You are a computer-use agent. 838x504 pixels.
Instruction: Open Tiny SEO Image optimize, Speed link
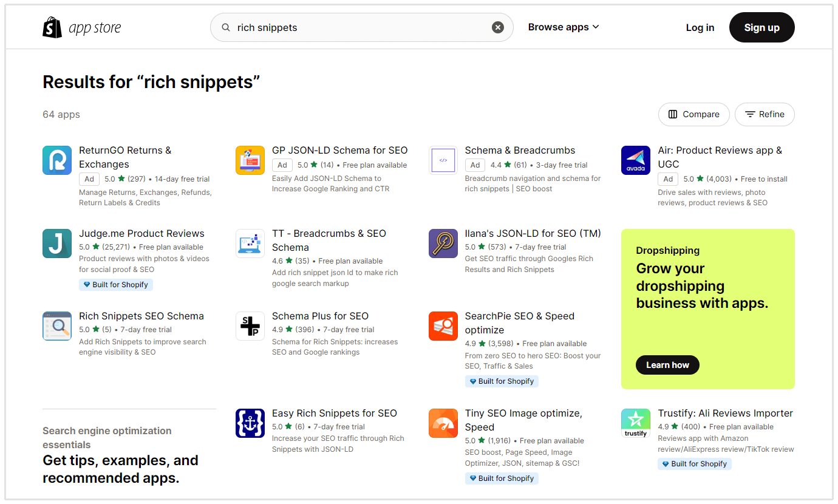pos(523,420)
